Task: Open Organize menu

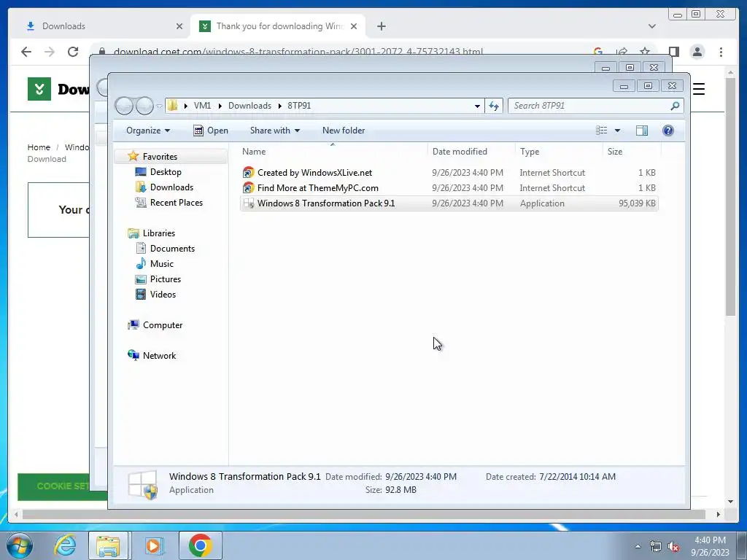Action: point(147,131)
